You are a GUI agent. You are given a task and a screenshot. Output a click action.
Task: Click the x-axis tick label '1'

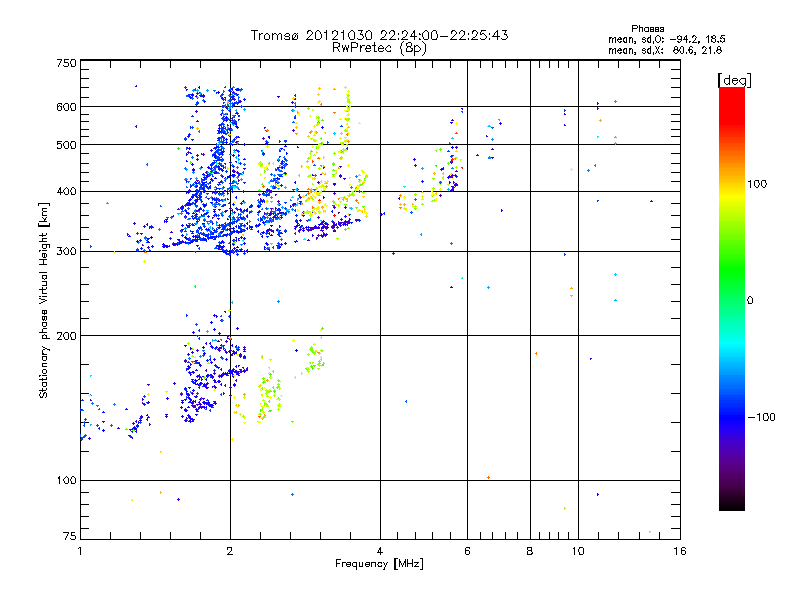80,551
